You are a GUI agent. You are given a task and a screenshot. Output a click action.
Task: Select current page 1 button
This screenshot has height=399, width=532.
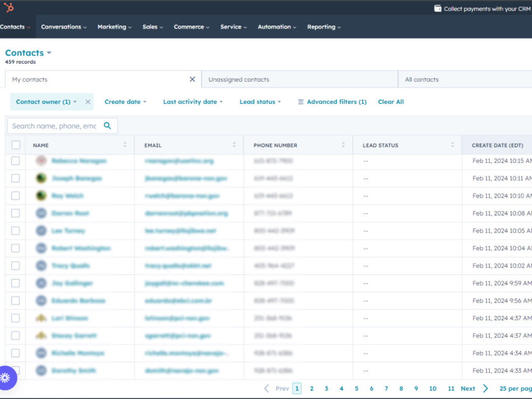click(x=297, y=388)
